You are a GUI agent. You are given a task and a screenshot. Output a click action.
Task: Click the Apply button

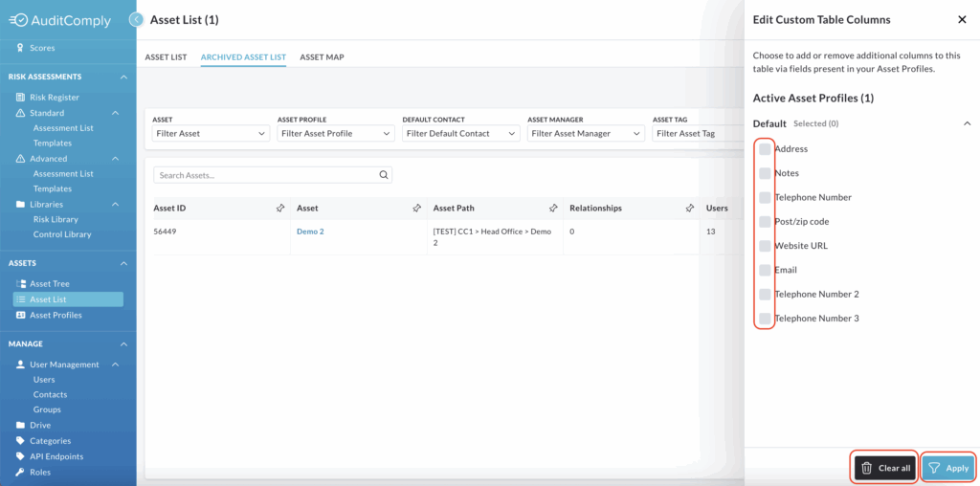tap(948, 468)
